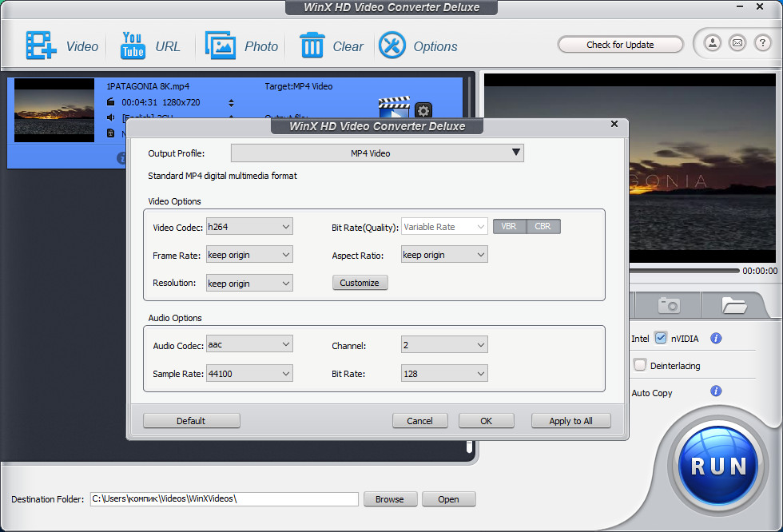
Task: Click the camera snapshot tab icon
Action: point(669,304)
